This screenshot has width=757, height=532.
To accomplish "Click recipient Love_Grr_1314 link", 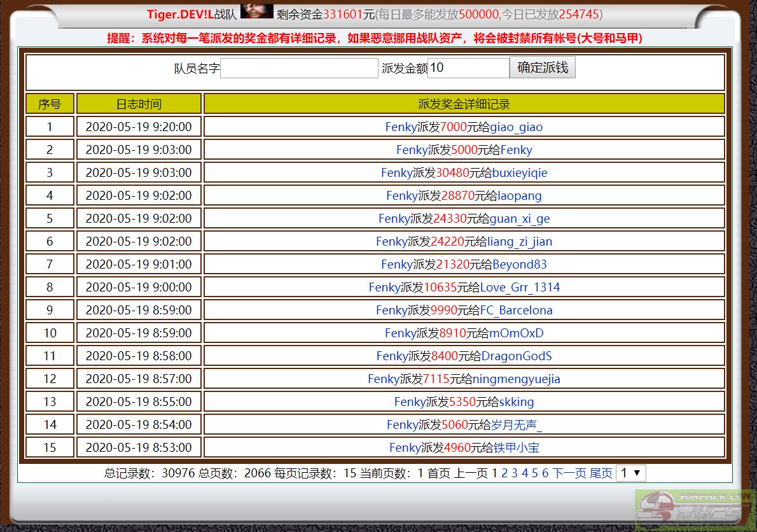I will click(x=520, y=287).
